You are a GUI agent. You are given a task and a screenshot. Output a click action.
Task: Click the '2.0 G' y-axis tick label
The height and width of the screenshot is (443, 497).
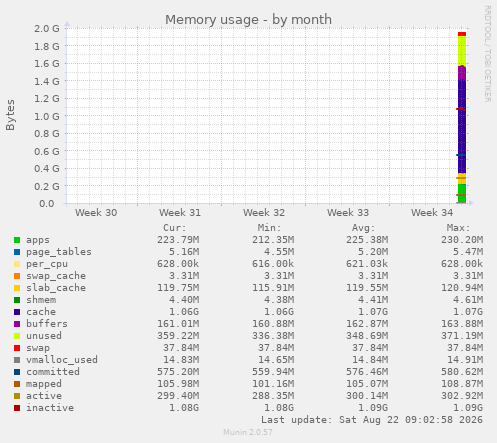(x=47, y=28)
